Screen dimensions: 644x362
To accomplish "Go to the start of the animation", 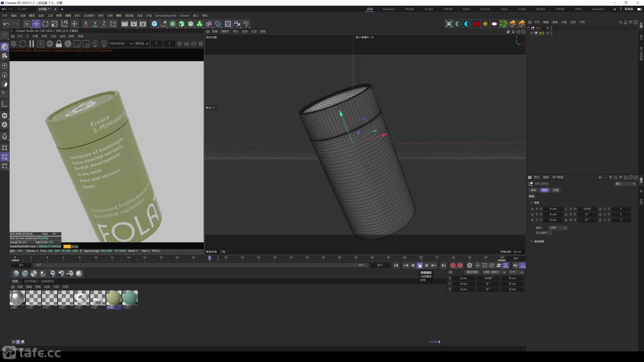I will 396,265.
